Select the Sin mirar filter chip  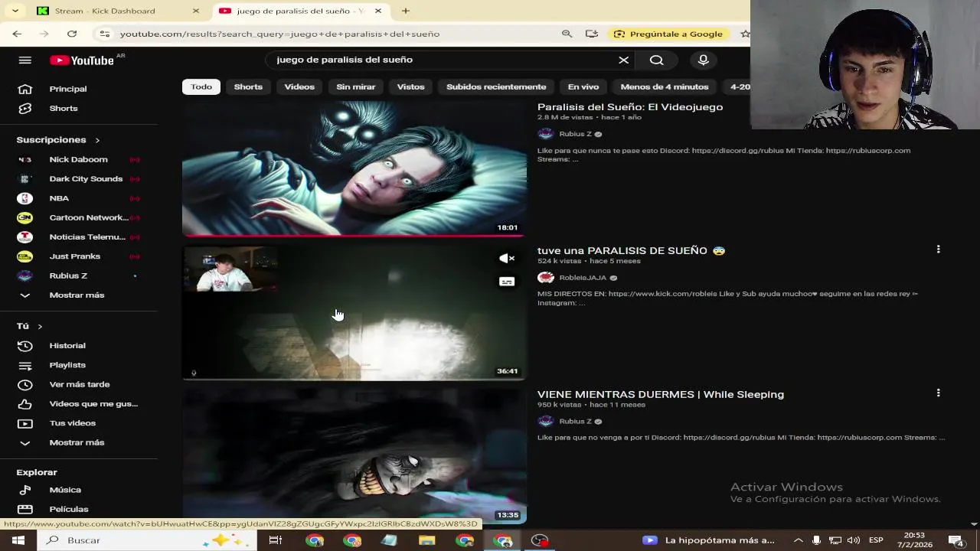[x=356, y=86]
